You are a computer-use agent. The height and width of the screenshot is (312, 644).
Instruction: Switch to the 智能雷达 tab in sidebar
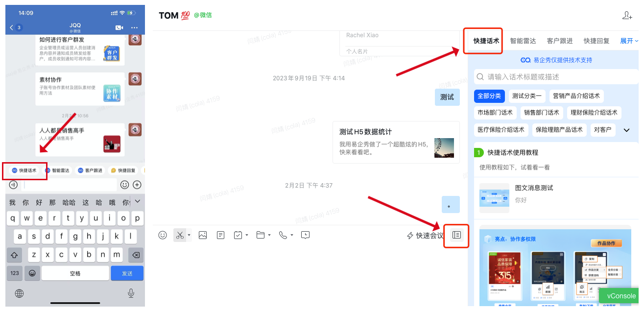click(523, 41)
